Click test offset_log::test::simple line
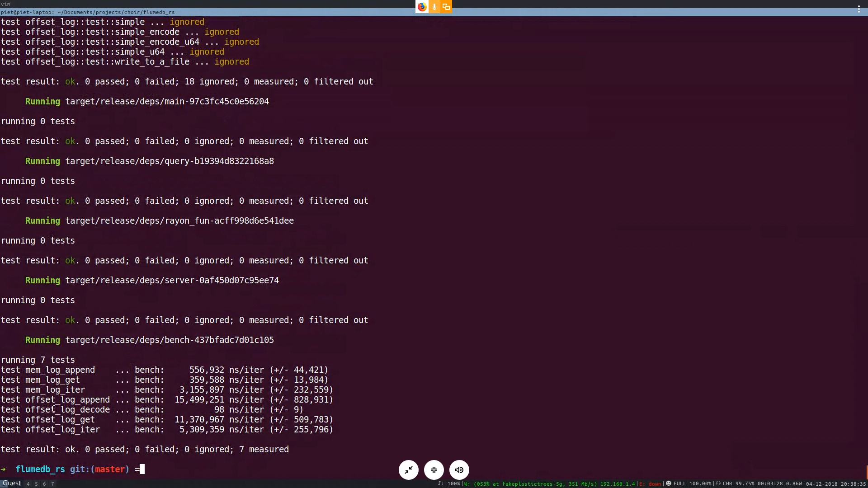This screenshot has height=488, width=868. pyautogui.click(x=103, y=22)
